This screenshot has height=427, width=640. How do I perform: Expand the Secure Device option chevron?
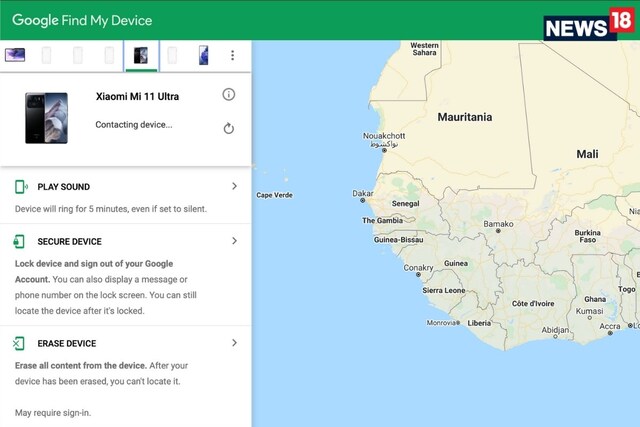(234, 241)
